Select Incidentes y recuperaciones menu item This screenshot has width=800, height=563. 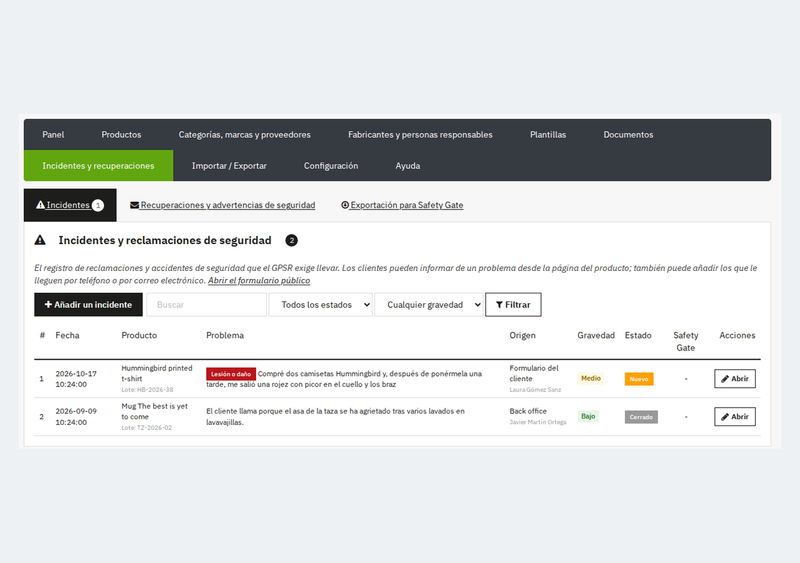[98, 166]
